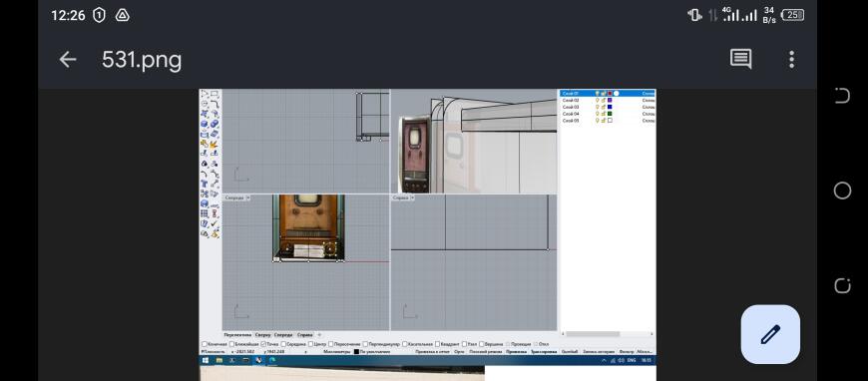The height and width of the screenshot is (381, 868).
Task: Go back using the arrow beside 531.png
Action: point(68,59)
